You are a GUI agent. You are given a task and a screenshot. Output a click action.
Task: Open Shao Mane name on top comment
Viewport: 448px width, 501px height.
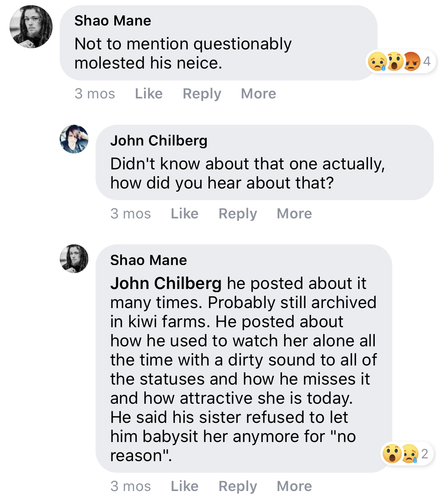tap(113, 21)
